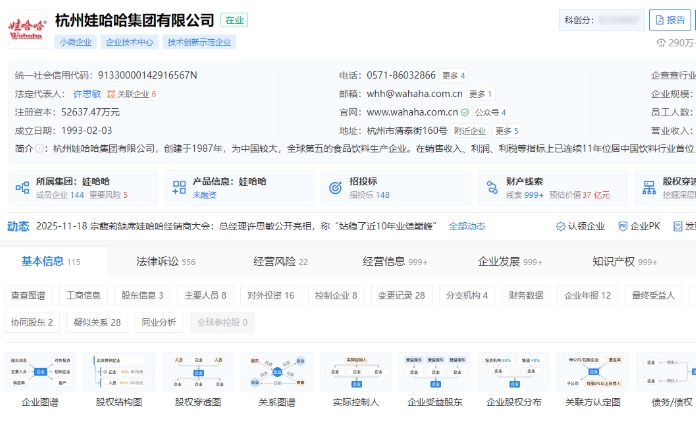Open the 关系图谱 diagram thumbnail
The image size is (696, 422).
click(277, 372)
